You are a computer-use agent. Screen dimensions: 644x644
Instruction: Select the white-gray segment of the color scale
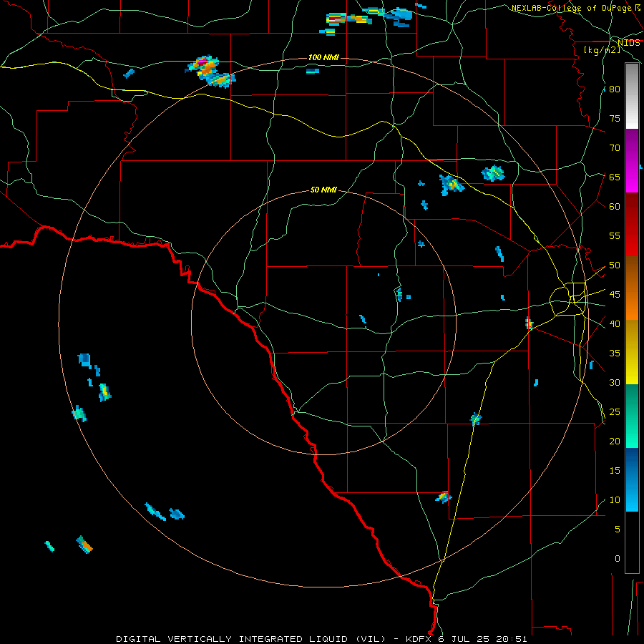(x=632, y=96)
